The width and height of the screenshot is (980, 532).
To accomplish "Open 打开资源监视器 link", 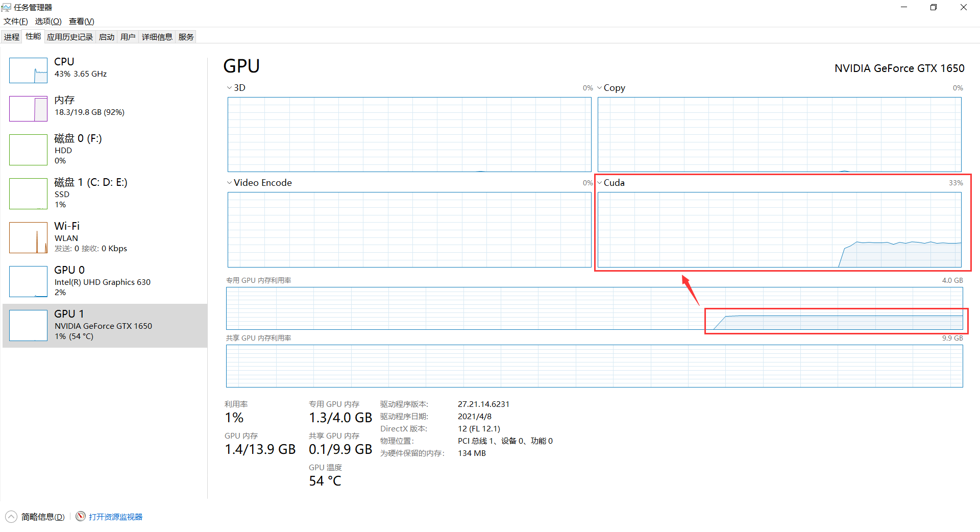I will click(115, 517).
